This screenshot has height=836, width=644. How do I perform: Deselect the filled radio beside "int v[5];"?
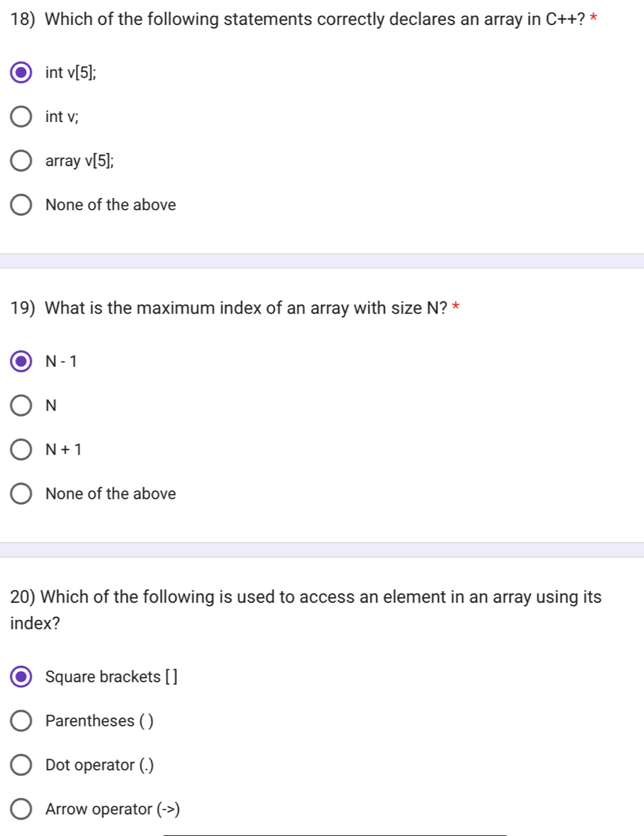tap(20, 73)
